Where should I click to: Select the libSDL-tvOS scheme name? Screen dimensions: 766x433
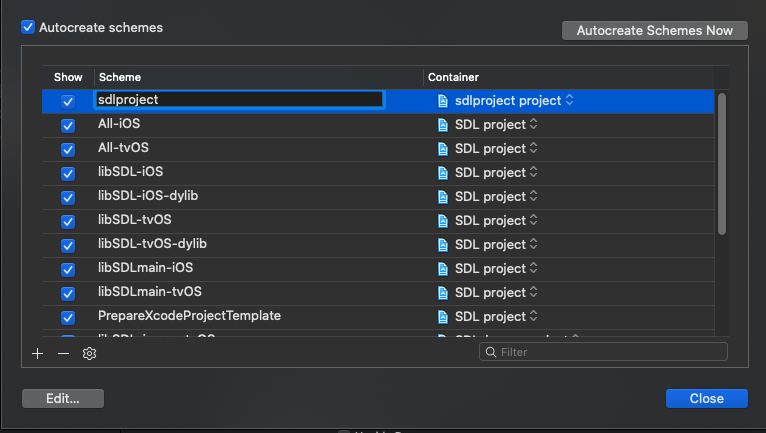pos(134,219)
